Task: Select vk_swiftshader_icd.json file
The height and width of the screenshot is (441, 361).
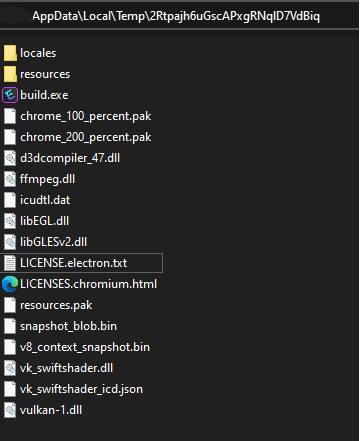Action: coord(81,389)
